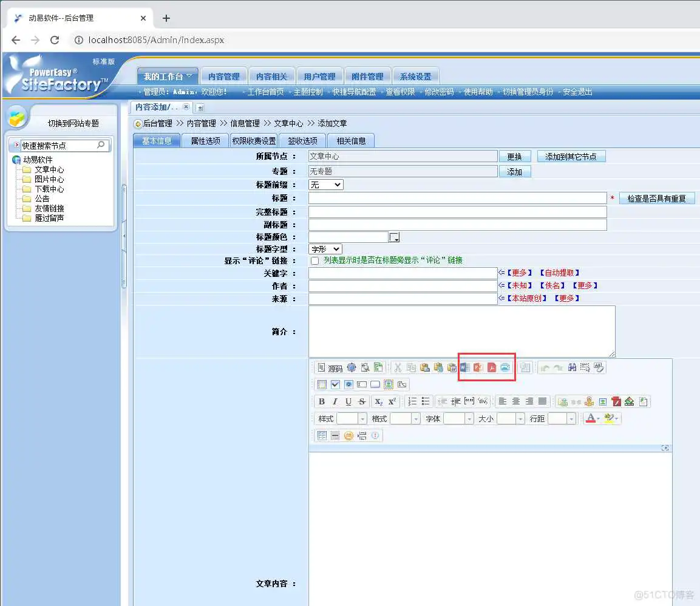Apply italic formatting in the editor
700x606 pixels.
click(x=335, y=401)
